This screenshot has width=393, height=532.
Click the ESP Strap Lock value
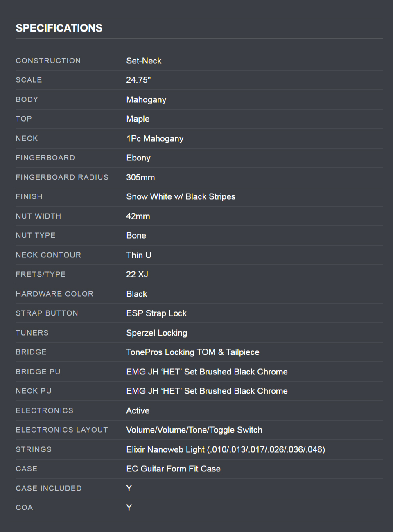pyautogui.click(x=156, y=313)
